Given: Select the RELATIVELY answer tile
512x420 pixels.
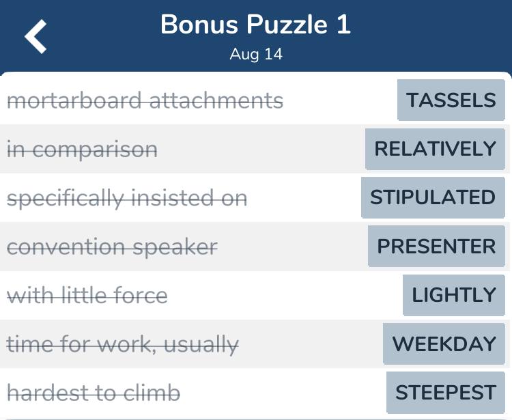Looking at the screenshot, I should [x=435, y=149].
